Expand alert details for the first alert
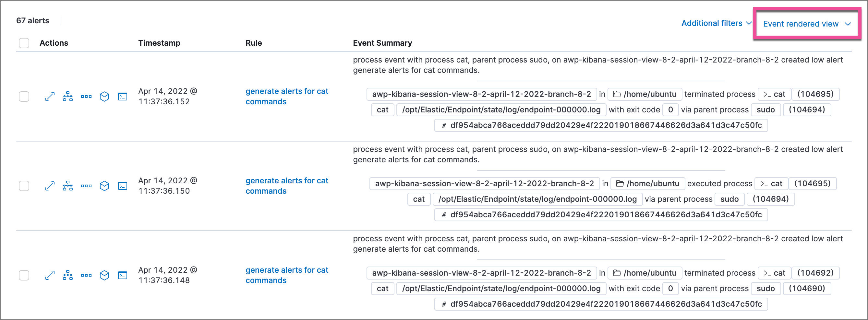This screenshot has width=868, height=320. [50, 97]
